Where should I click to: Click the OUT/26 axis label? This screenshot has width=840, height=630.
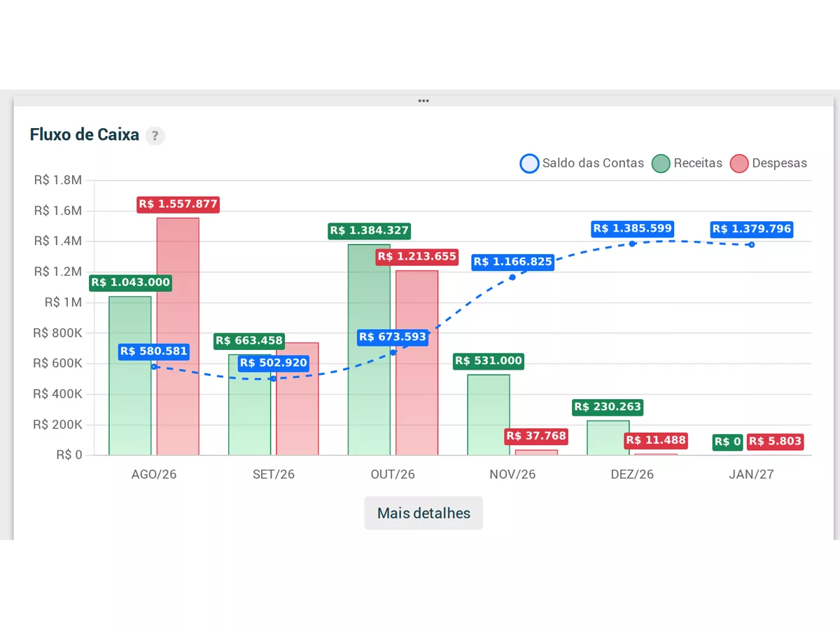pos(393,474)
